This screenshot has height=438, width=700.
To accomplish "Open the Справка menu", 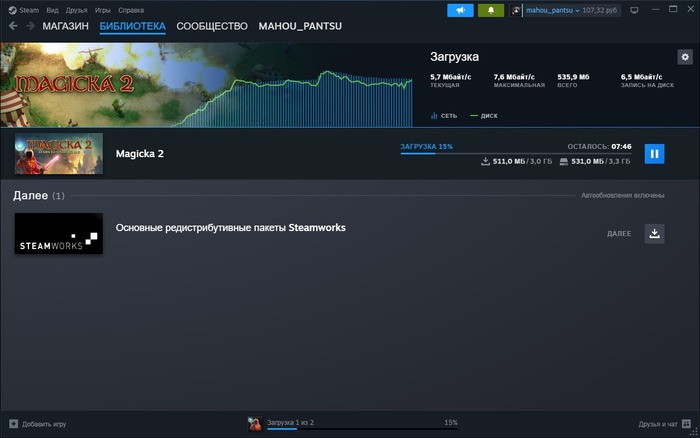I will [x=131, y=10].
